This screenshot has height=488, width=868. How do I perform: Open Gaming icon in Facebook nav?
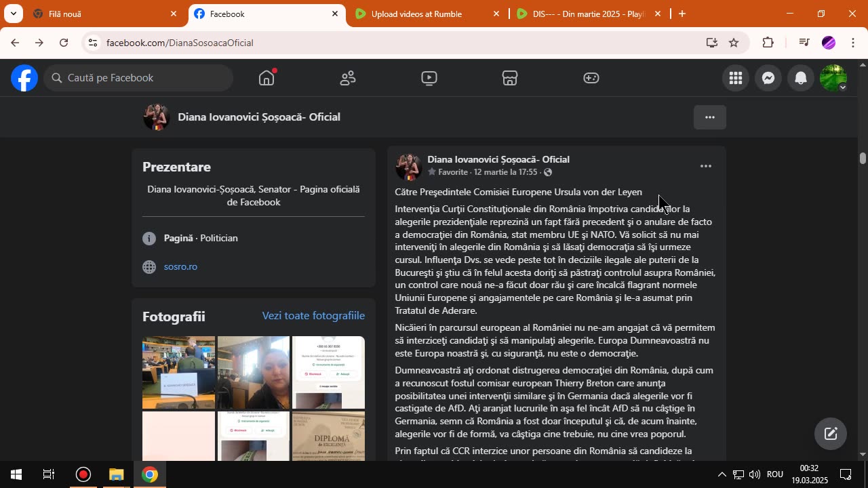[591, 78]
